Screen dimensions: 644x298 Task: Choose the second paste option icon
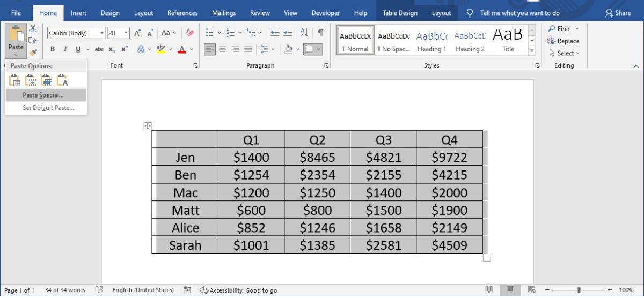[x=31, y=80]
